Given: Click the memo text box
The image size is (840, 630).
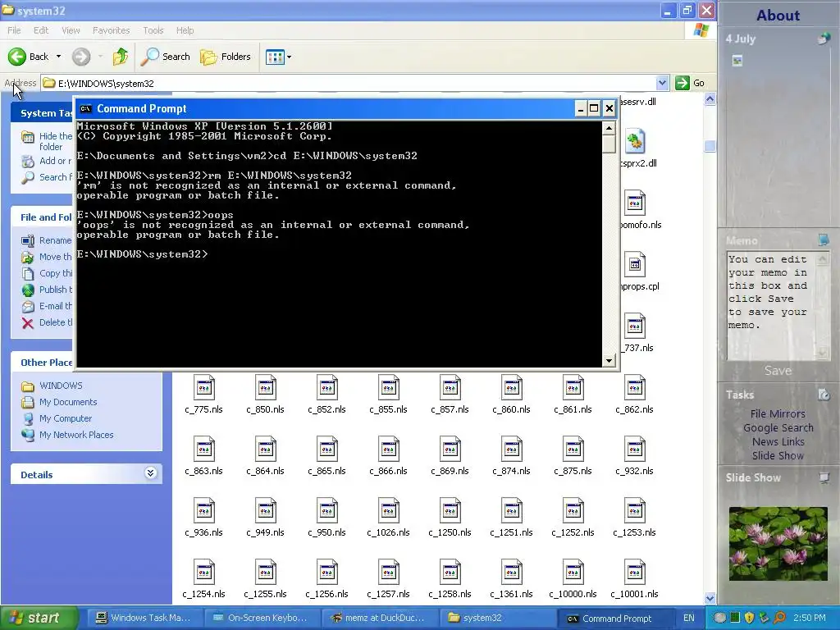Looking at the screenshot, I should (x=771, y=305).
